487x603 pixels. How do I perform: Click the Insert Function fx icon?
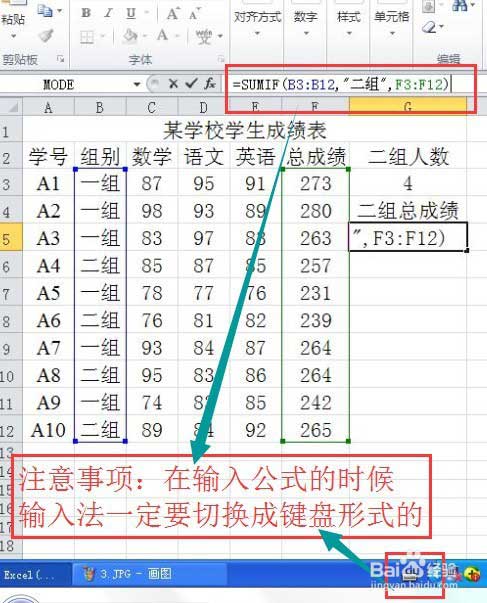(210, 83)
